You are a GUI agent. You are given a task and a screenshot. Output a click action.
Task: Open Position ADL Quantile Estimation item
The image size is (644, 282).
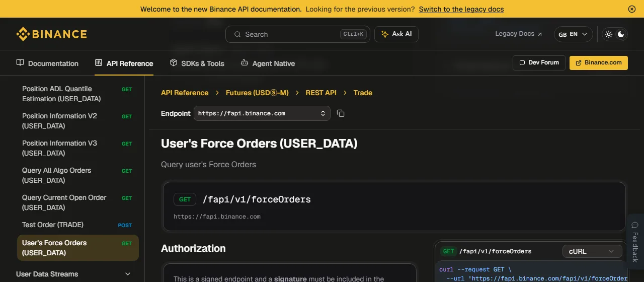pos(78,94)
